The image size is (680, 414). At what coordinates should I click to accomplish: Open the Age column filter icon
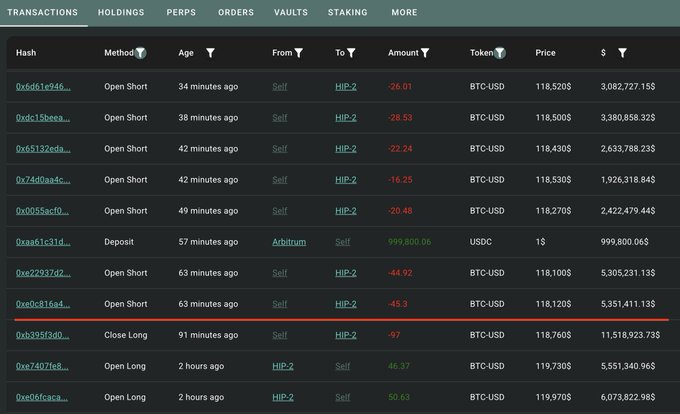tap(210, 53)
